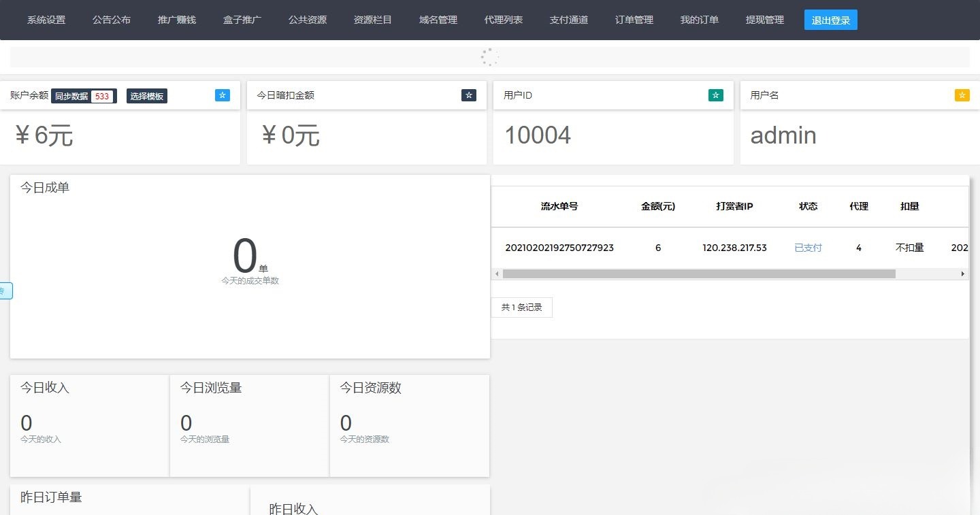Screen dimensions: 980x515
Task: Click the blue star icon on 账户余额 card
Action: pyautogui.click(x=223, y=95)
